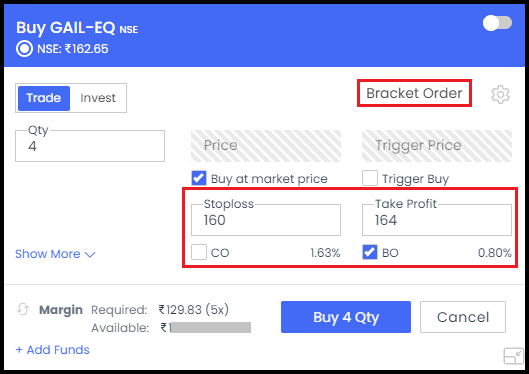Click the minimize order window icon
Viewport: 529px width, 374px height.
[513, 356]
